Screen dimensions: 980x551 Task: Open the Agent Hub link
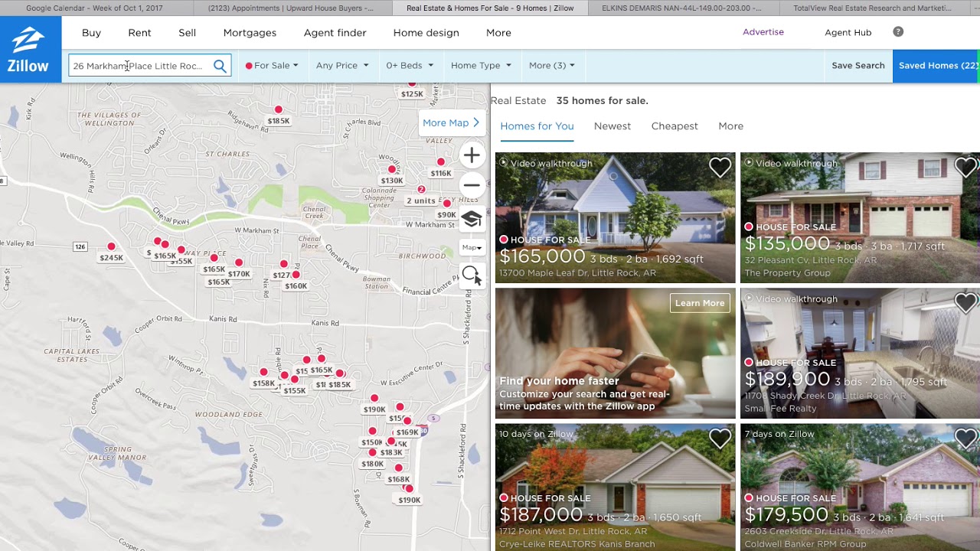(848, 33)
